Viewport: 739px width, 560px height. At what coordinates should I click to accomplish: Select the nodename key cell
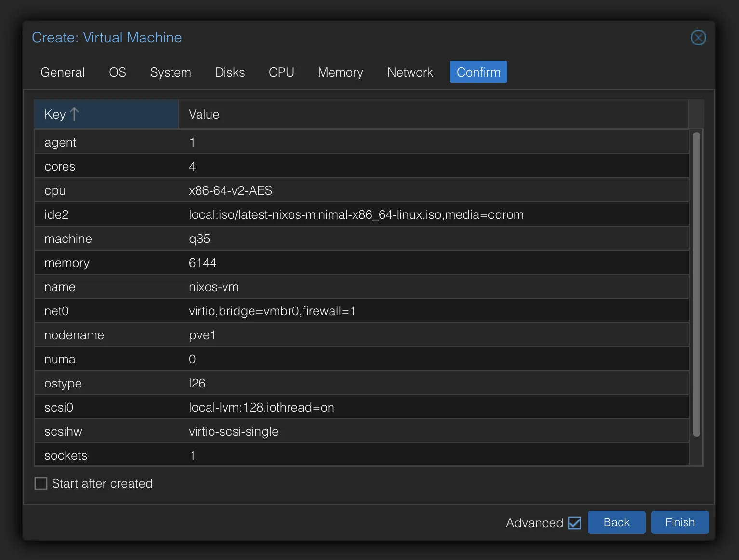pos(106,335)
